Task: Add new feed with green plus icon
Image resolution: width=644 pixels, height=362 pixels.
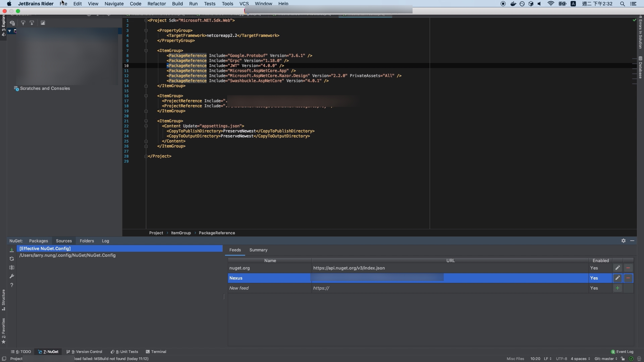Action: coord(618,288)
